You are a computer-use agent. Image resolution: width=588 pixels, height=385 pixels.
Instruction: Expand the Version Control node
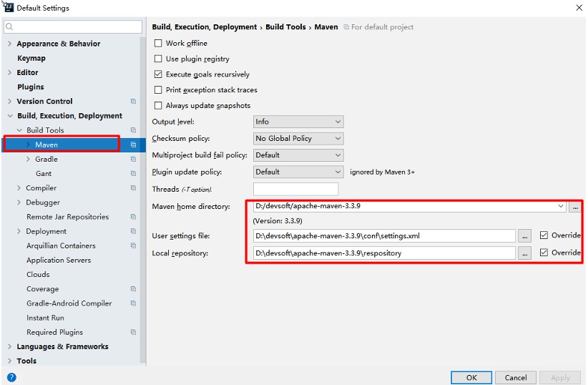(x=10, y=102)
